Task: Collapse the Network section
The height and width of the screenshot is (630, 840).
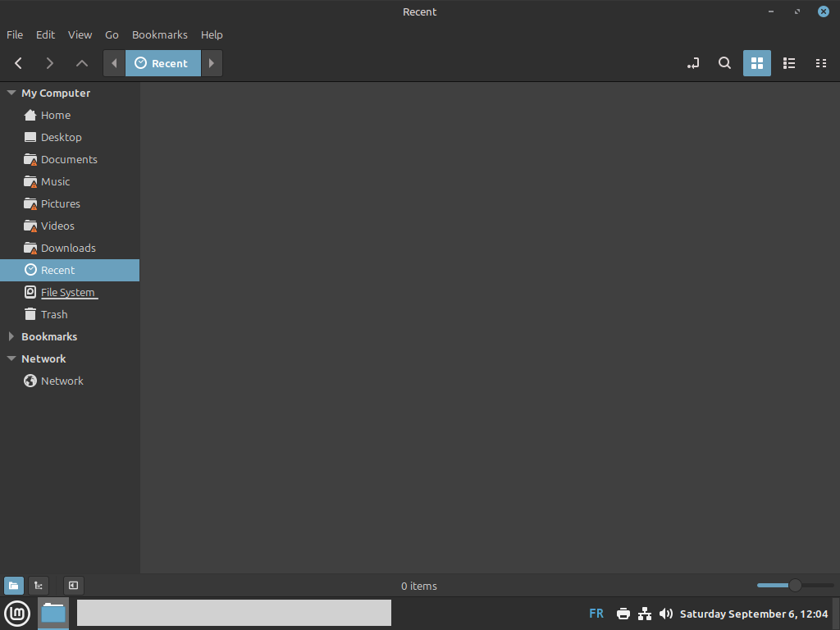Action: (11, 359)
